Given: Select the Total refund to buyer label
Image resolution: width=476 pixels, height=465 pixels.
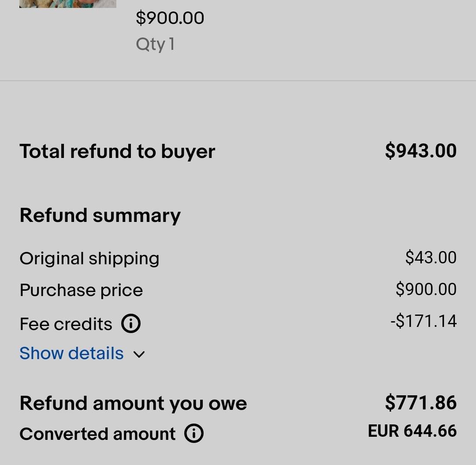Looking at the screenshot, I should (x=118, y=151).
